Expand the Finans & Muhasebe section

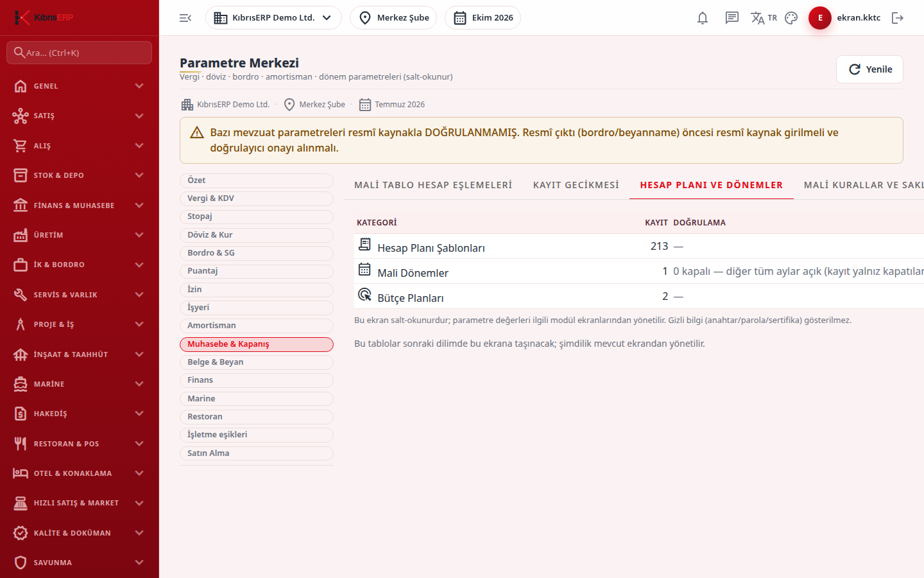tap(80, 206)
